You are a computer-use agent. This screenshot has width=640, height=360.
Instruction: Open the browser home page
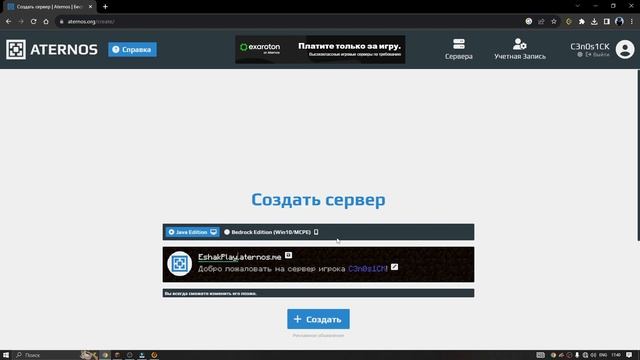(x=46, y=21)
